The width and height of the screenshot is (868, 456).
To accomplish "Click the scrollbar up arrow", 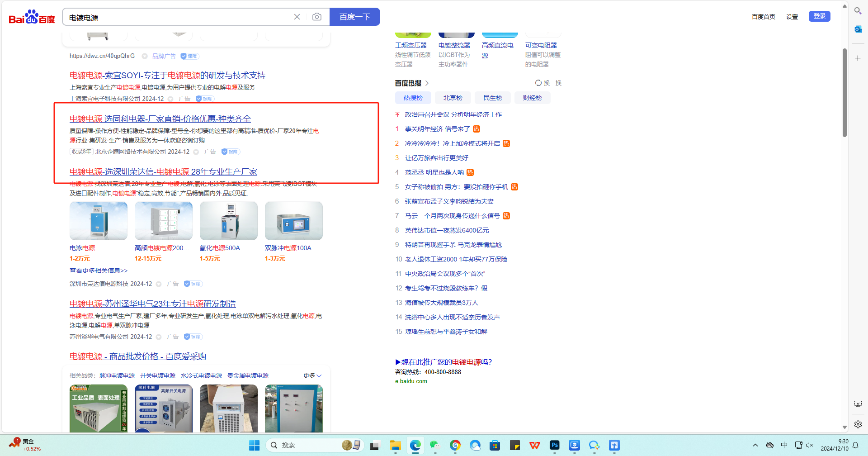I will pyautogui.click(x=844, y=6).
